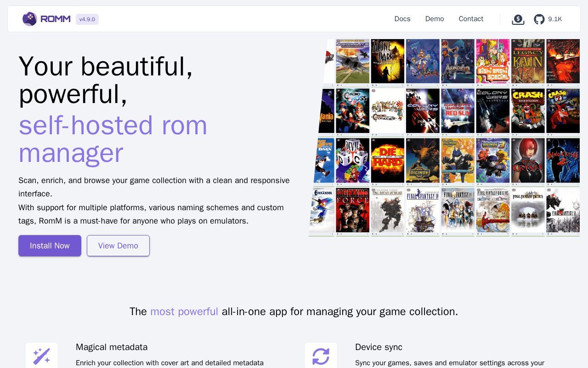Select the Devil Dice cover
The image size is (588, 368).
pos(353,161)
